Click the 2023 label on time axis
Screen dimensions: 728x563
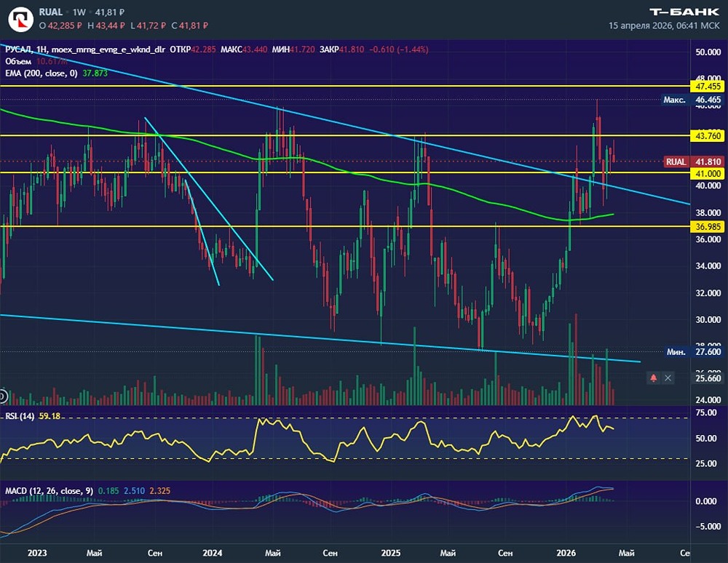click(37, 553)
